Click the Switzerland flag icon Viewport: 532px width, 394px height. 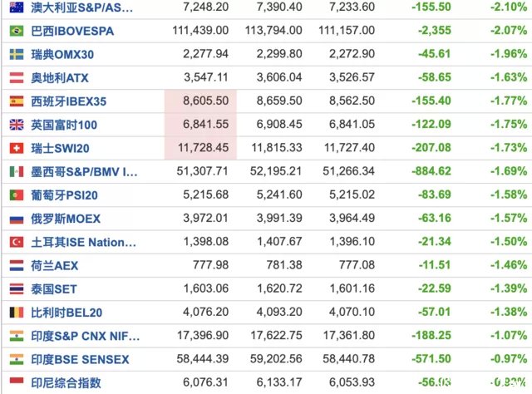[x=17, y=148]
